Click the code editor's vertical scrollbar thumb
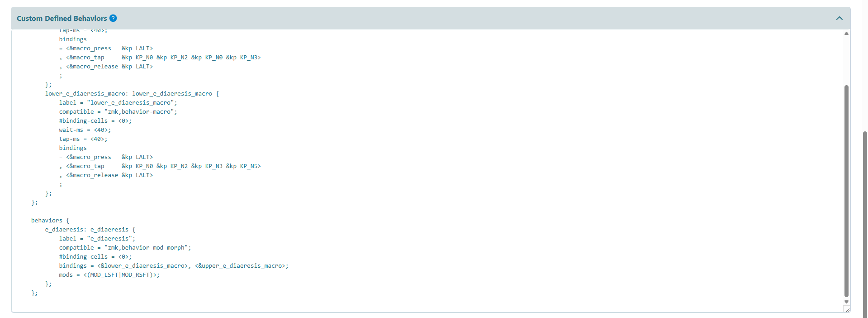The width and height of the screenshot is (868, 318). coord(846,190)
